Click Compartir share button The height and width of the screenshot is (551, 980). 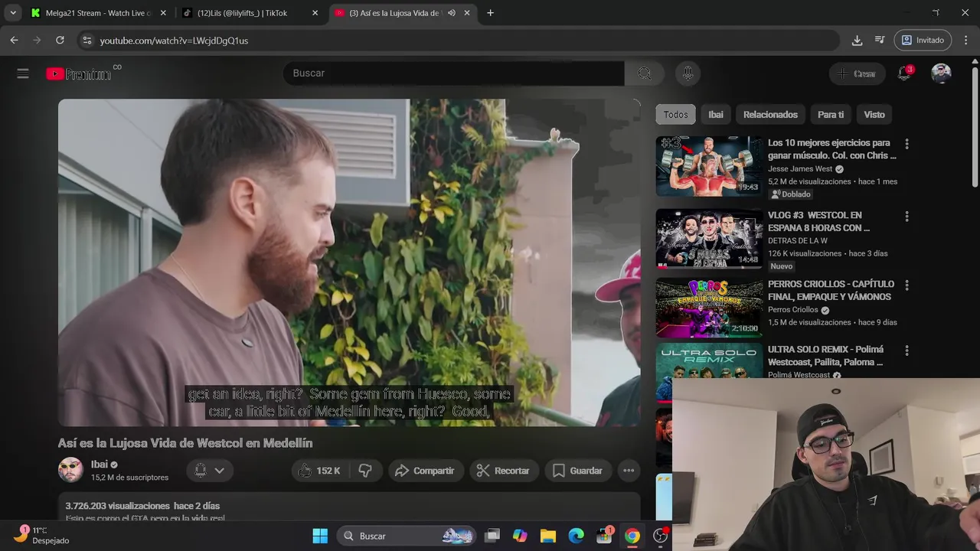425,471
